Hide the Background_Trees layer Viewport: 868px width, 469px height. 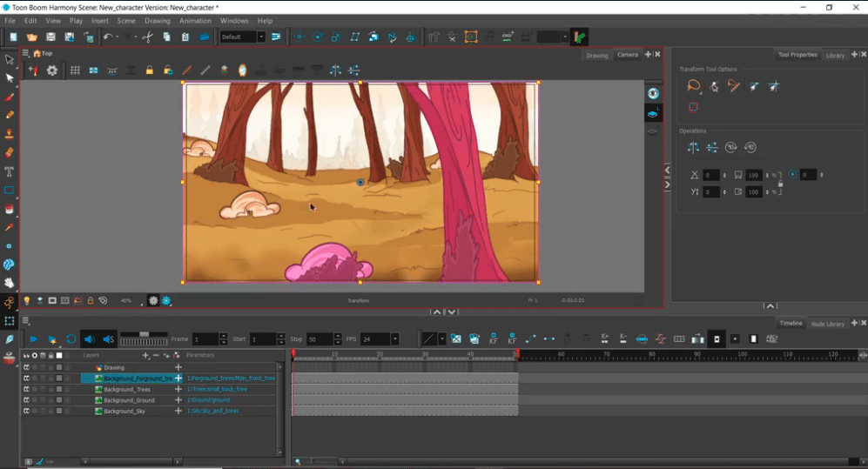pyautogui.click(x=26, y=390)
